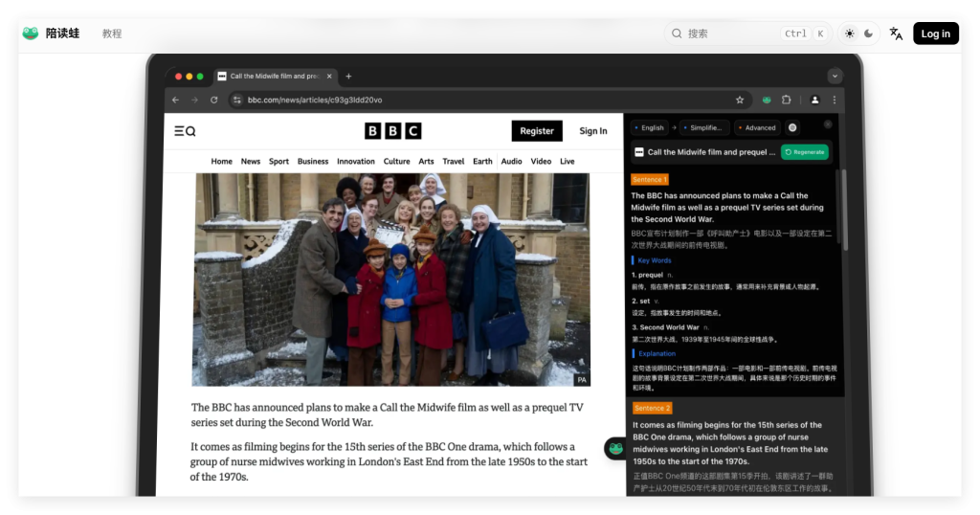The width and height of the screenshot is (980, 515).
Task: Select the Call the Midwife browser tab
Action: pos(275,77)
